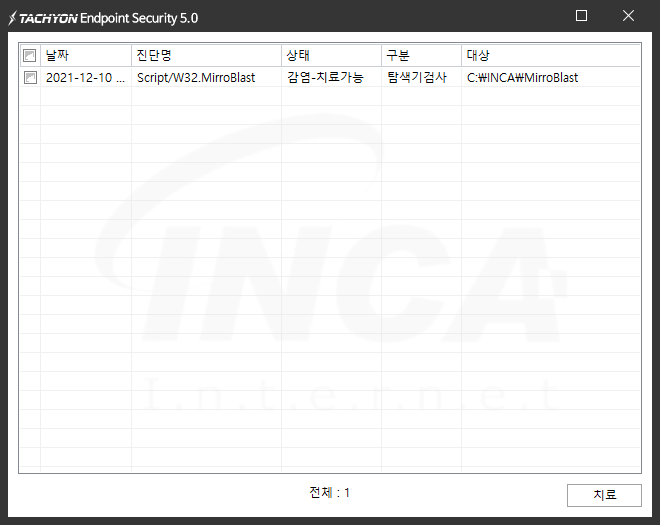Image resolution: width=660 pixels, height=525 pixels.
Task: Tick the select-all checkbox in the header
Action: pos(30,55)
